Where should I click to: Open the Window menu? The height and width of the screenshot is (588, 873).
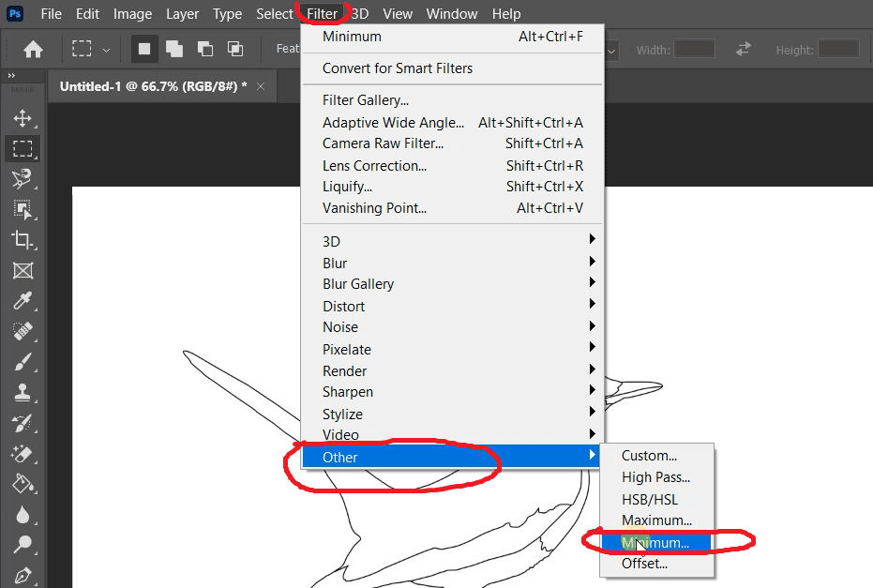[x=452, y=14]
